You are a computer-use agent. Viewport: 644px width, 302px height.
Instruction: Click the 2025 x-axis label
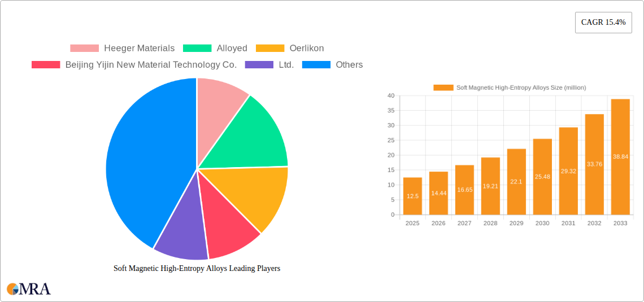(x=413, y=223)
